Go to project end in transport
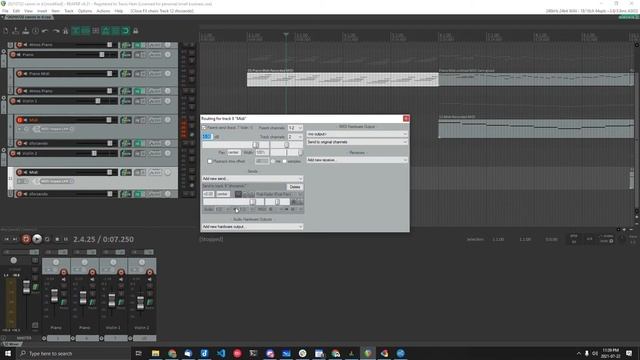 16,239
